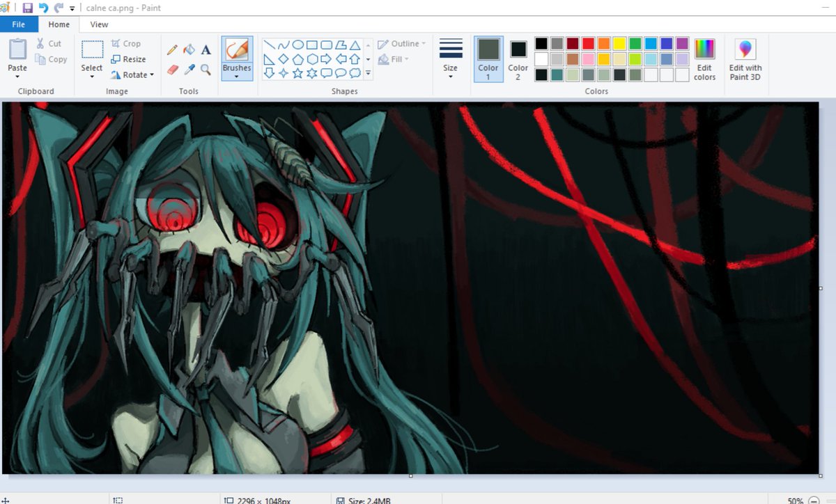Select the Magnifier tool
Screen dimensions: 836x504
[x=206, y=69]
